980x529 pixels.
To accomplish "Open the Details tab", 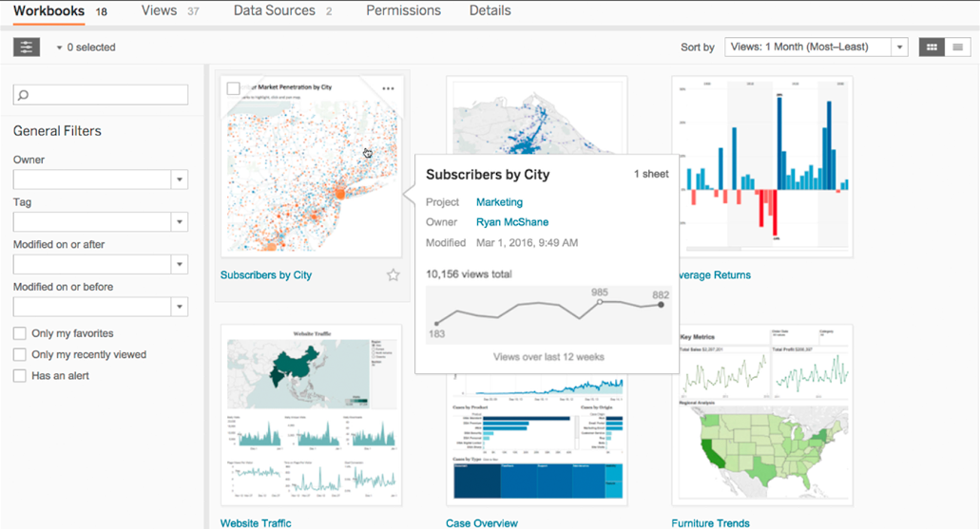I will [490, 10].
